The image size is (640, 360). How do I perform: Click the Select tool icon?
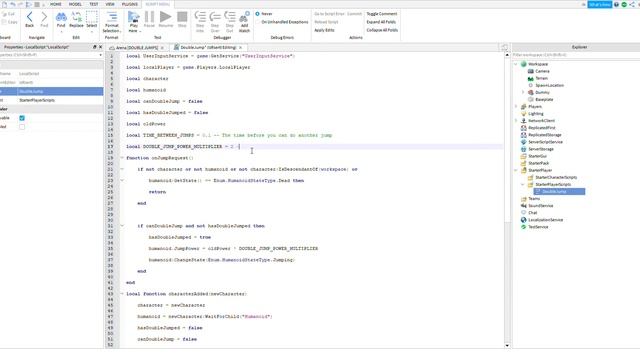point(92,17)
